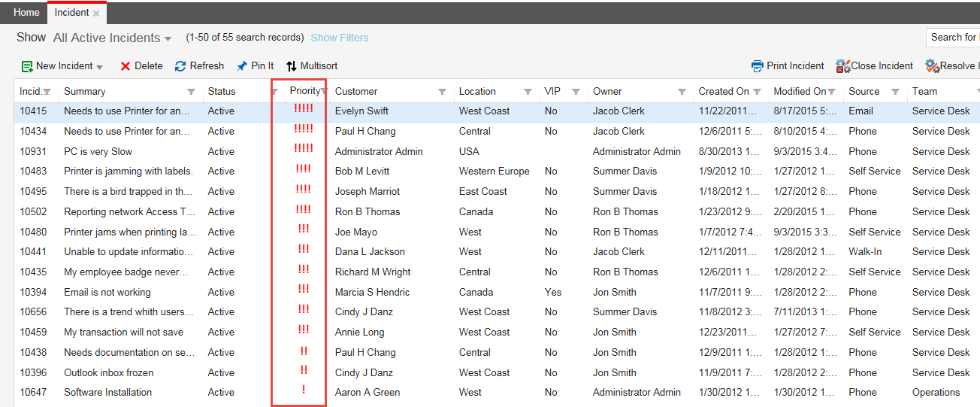The image size is (980, 407).
Task: Open the New Incident dropdown arrow
Action: click(100, 67)
